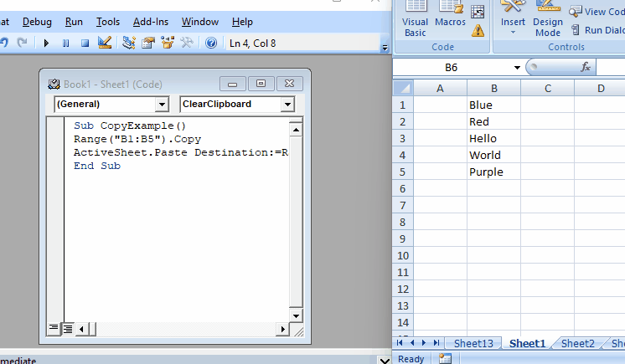Click the Macro Security warning icon
The image size is (625, 364).
pos(478,31)
